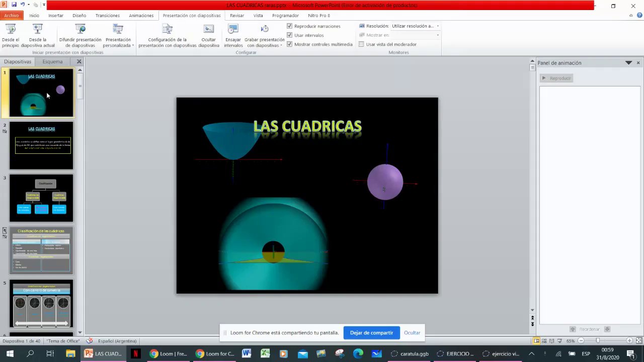Open Windows Start menu
Screen dimensions: 644x362
point(10,353)
